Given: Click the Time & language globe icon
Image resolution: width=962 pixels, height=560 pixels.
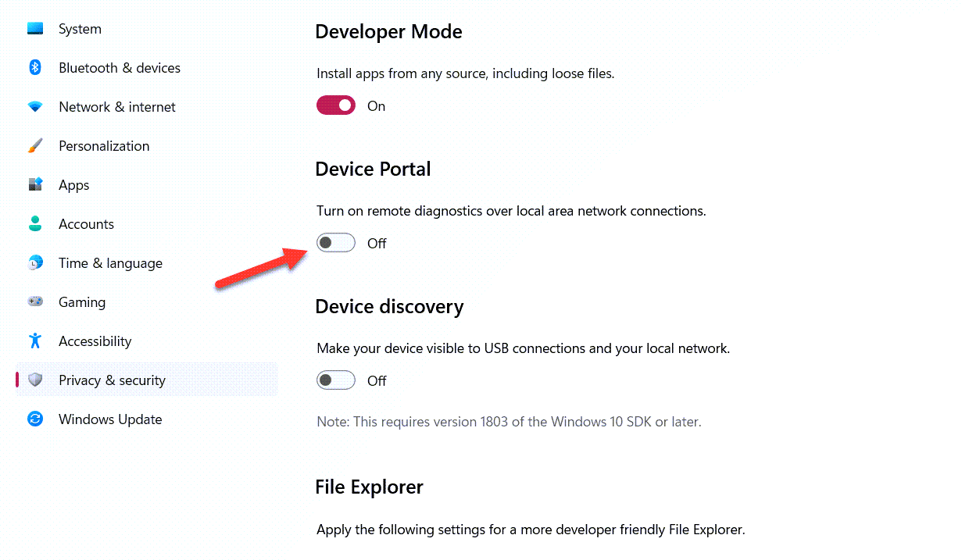Looking at the screenshot, I should click(35, 263).
